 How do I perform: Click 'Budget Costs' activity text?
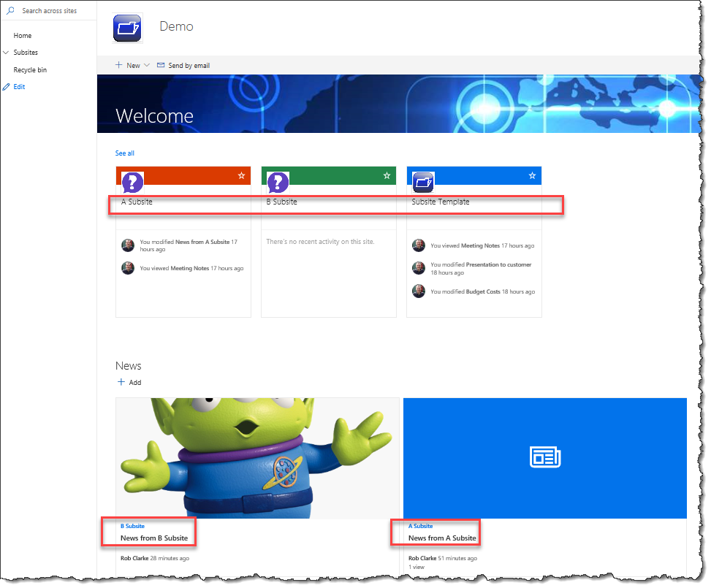[x=483, y=291]
